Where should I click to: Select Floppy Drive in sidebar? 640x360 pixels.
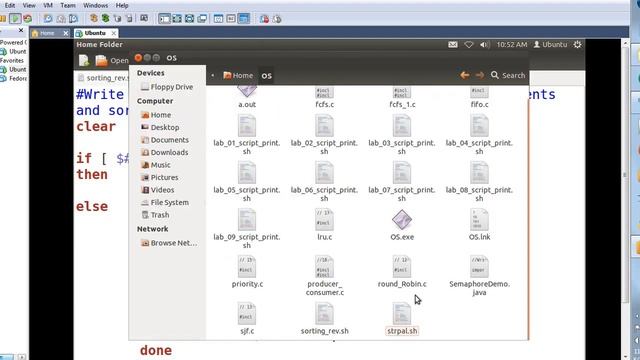(x=167, y=87)
